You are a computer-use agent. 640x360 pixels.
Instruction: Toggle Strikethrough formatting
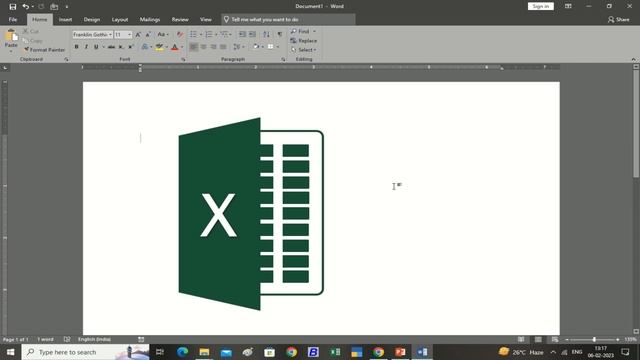[x=111, y=47]
